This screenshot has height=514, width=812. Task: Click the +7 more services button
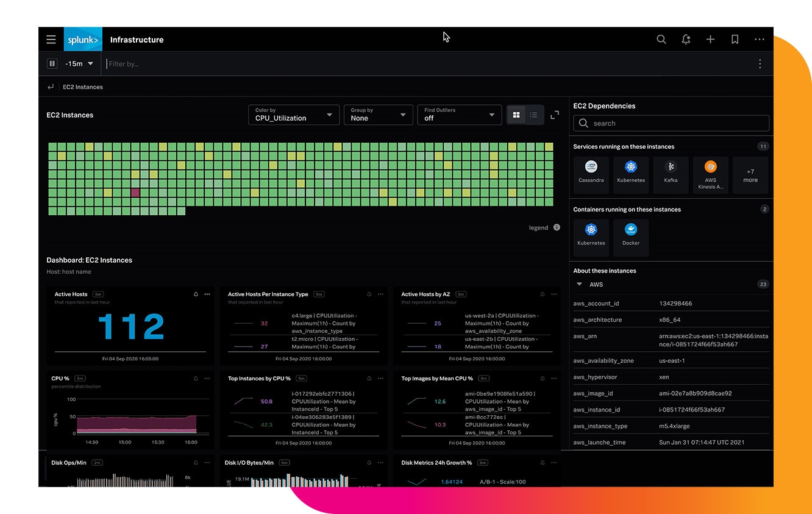coord(750,175)
